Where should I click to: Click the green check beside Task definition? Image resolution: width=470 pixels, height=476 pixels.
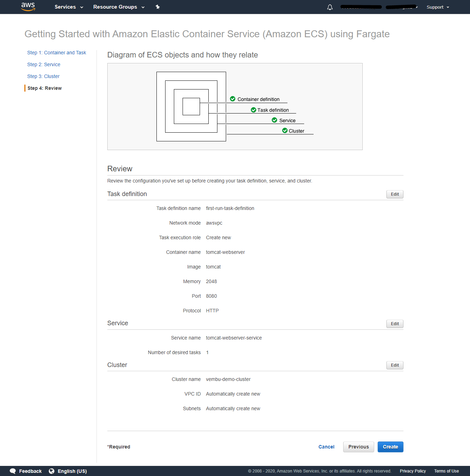point(254,110)
